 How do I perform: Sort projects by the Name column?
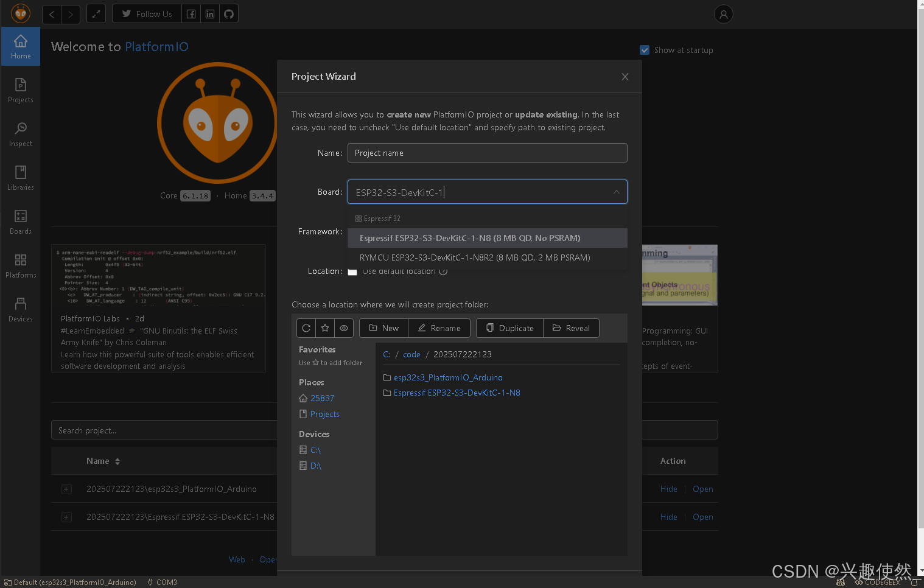[103, 461]
